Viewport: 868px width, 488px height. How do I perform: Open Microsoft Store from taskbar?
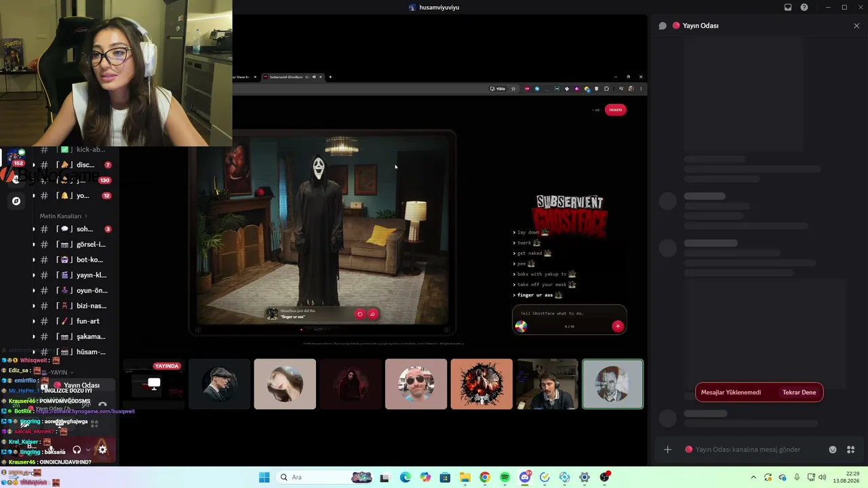(445, 477)
